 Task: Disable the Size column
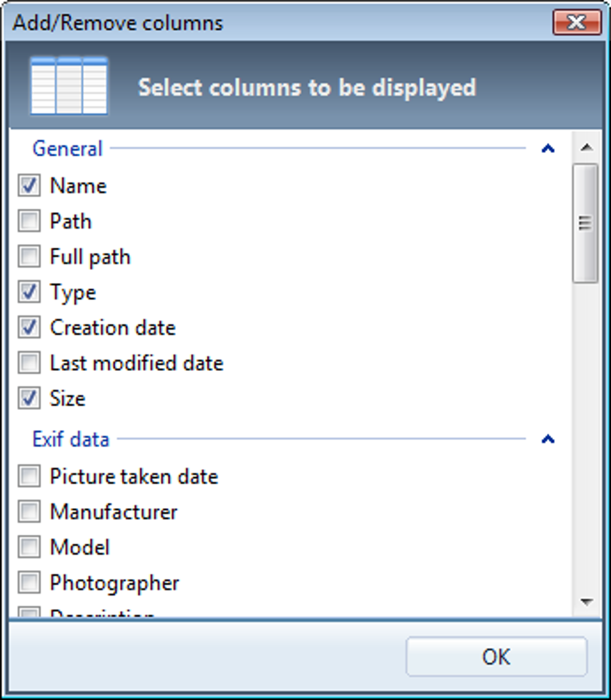click(x=28, y=398)
